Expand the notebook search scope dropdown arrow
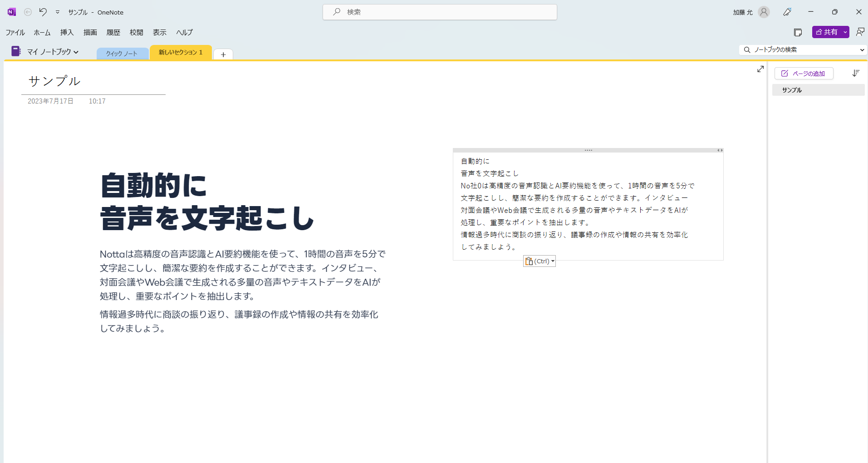Viewport: 868px width, 463px height. [862, 50]
